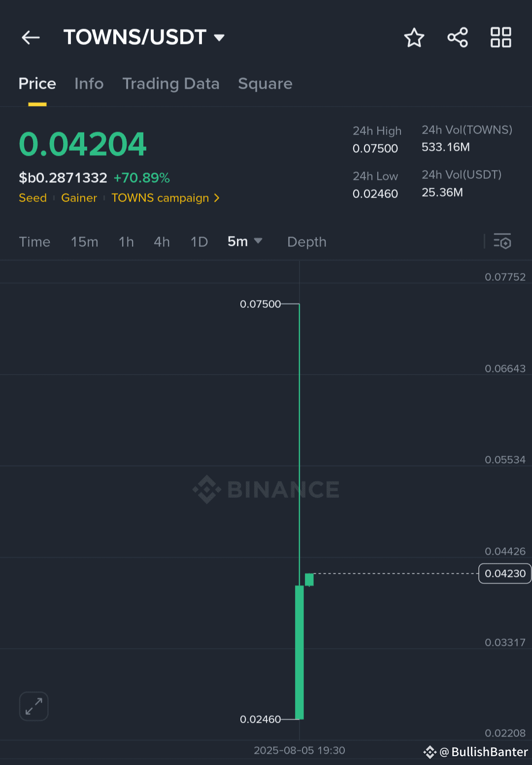Add TOWNS/USDT to favorites via star icon
This screenshot has height=765, width=532.
click(x=414, y=37)
